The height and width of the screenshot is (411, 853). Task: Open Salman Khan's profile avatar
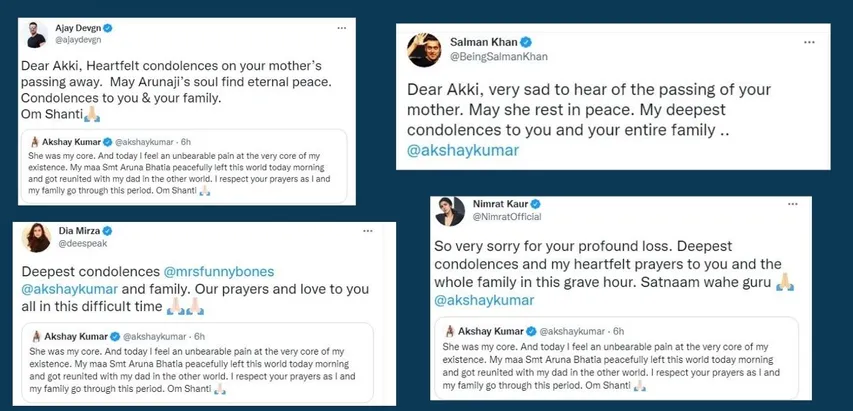tap(424, 49)
